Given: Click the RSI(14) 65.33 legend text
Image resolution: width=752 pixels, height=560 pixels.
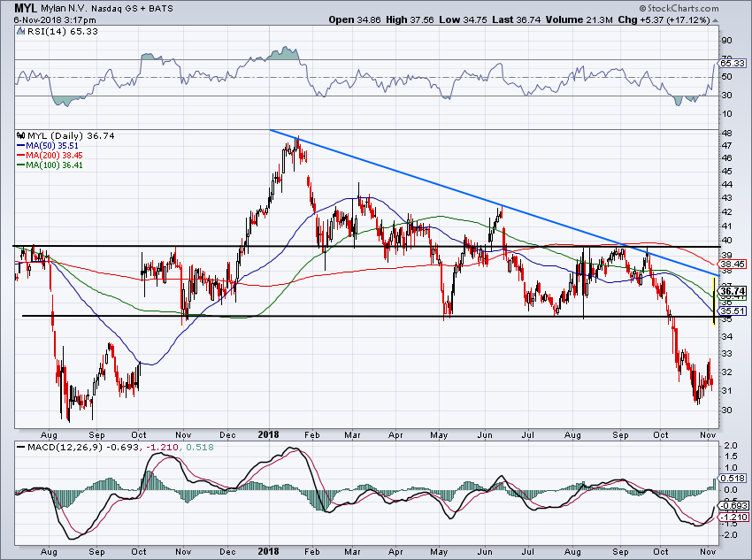Looking at the screenshot, I should point(62,32).
